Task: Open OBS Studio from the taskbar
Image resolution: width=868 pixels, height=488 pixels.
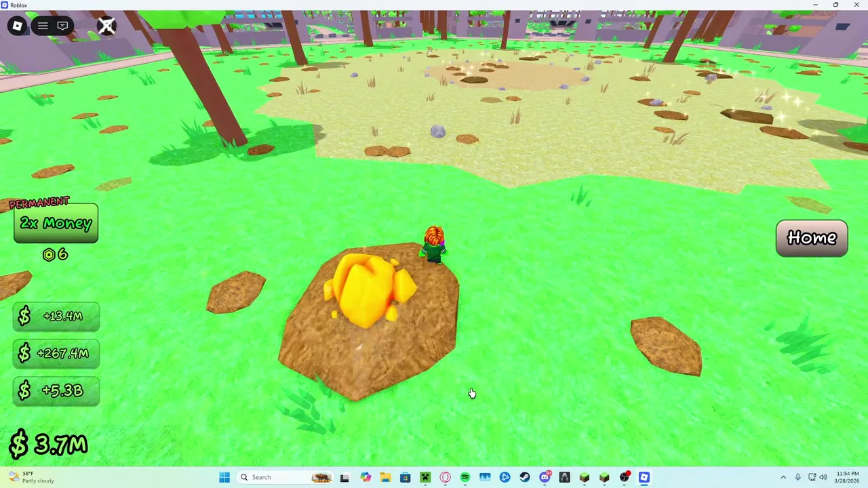Action: [625, 477]
